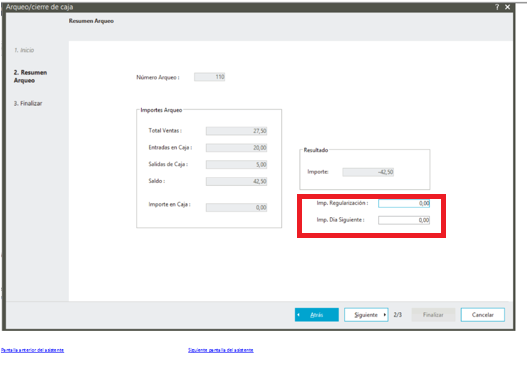This screenshot has height=376, width=527.
Task: Click the Número Arqueo field
Action: click(x=209, y=77)
